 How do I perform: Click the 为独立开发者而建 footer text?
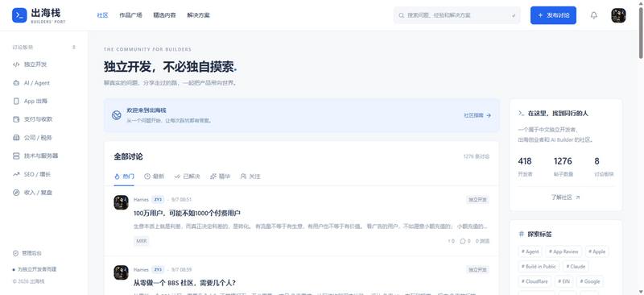[x=35, y=269]
